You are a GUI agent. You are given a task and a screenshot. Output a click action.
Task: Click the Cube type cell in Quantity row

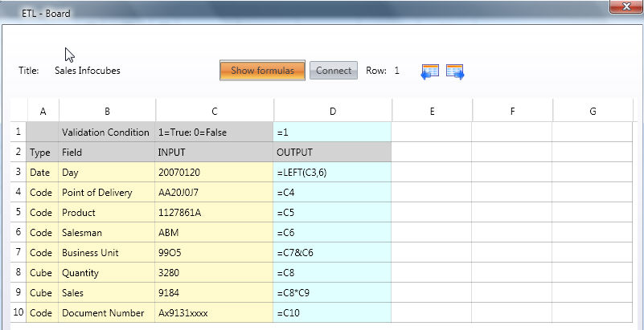point(43,273)
